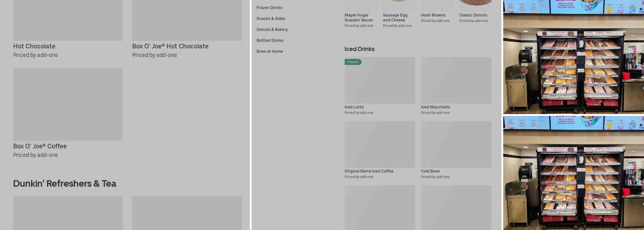This screenshot has width=644, height=230.
Task: Click the Dunkin' Refreshers & Tea heading
Action: [x=64, y=184]
